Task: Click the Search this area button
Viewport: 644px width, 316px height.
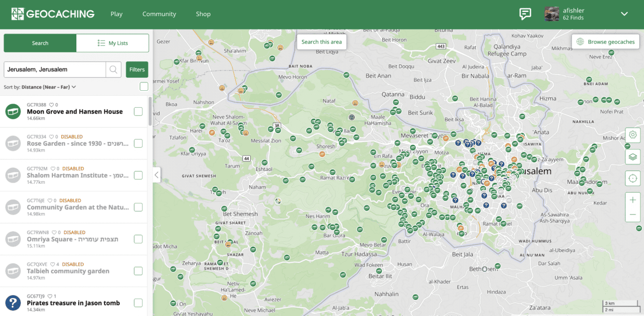Action: coord(322,42)
